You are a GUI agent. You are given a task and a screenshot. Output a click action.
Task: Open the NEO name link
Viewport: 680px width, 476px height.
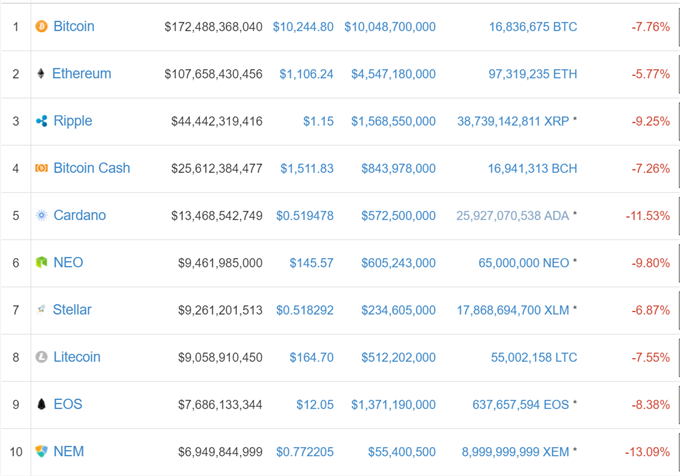tap(68, 263)
